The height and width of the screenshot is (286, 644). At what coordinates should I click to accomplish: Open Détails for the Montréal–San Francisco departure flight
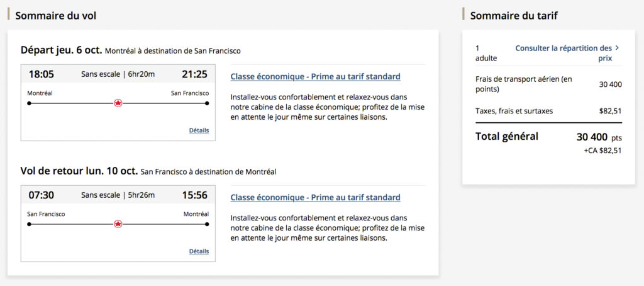[x=199, y=130]
